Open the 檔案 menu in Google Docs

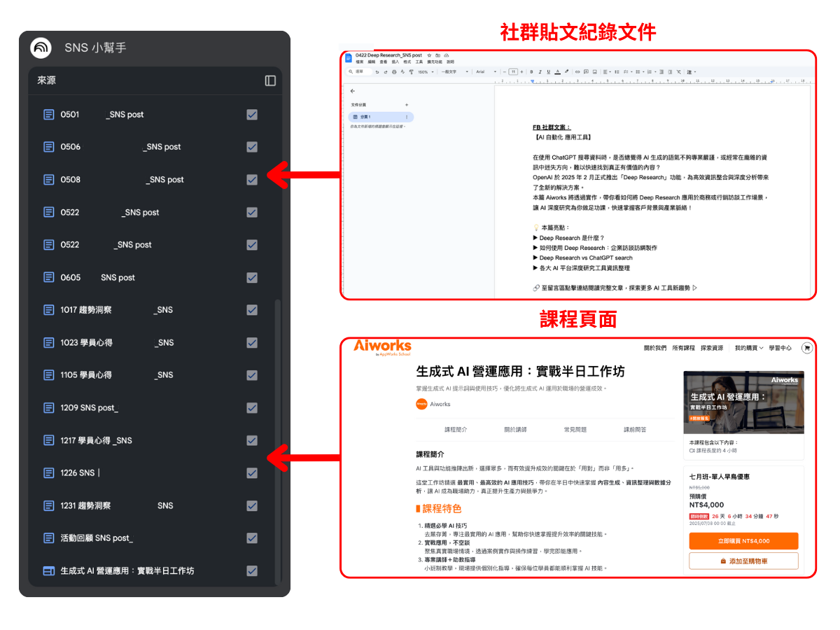pyautogui.click(x=359, y=62)
